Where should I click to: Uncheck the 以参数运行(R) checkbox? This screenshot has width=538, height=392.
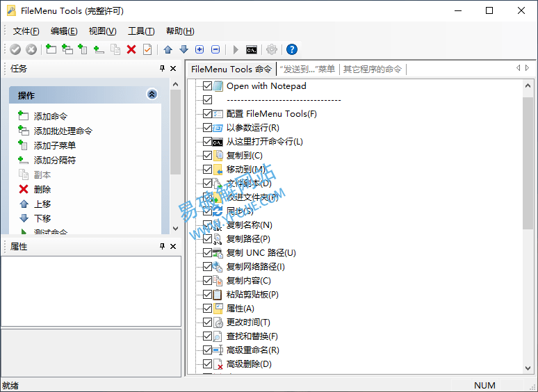[207, 128]
